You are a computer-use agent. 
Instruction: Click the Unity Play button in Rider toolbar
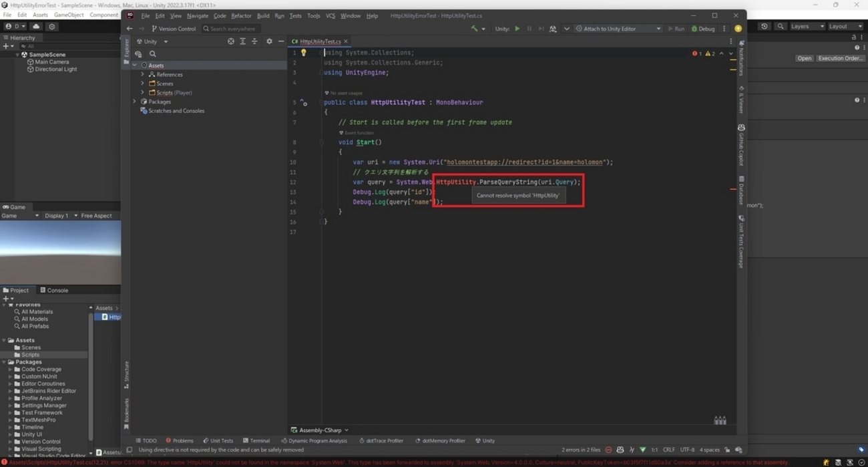(517, 29)
